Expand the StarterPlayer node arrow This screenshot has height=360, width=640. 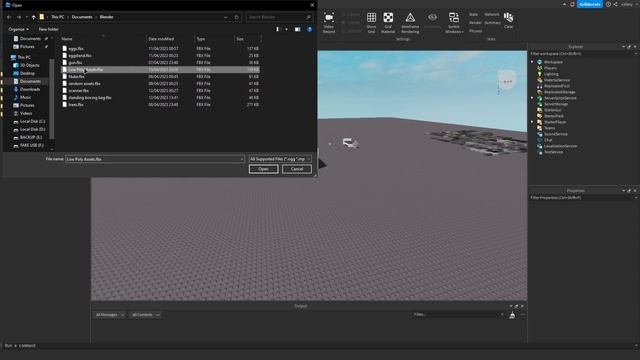pyautogui.click(x=532, y=122)
